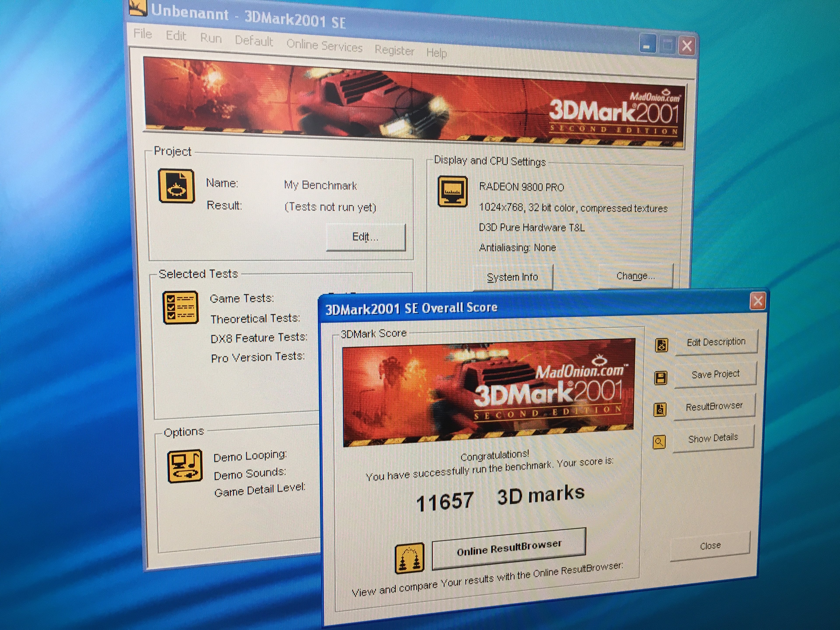The width and height of the screenshot is (840, 630).
Task: Close the Overall Score dialog with X
Action: tap(758, 301)
